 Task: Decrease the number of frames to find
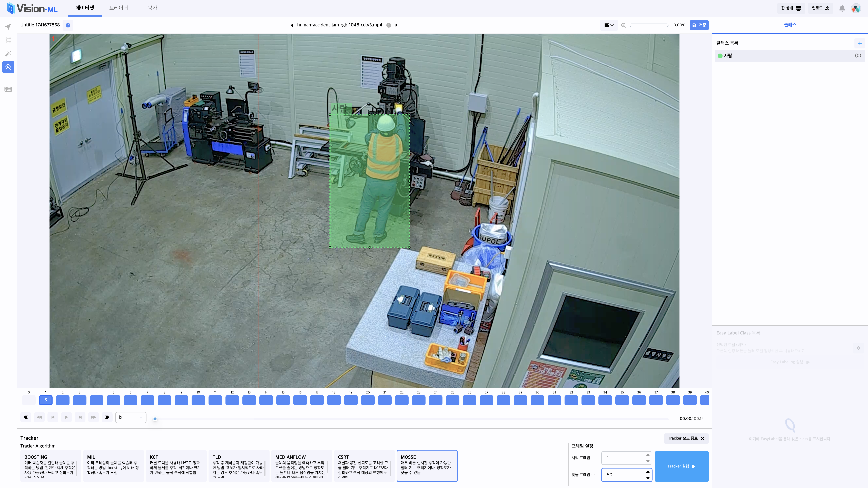[648, 478]
